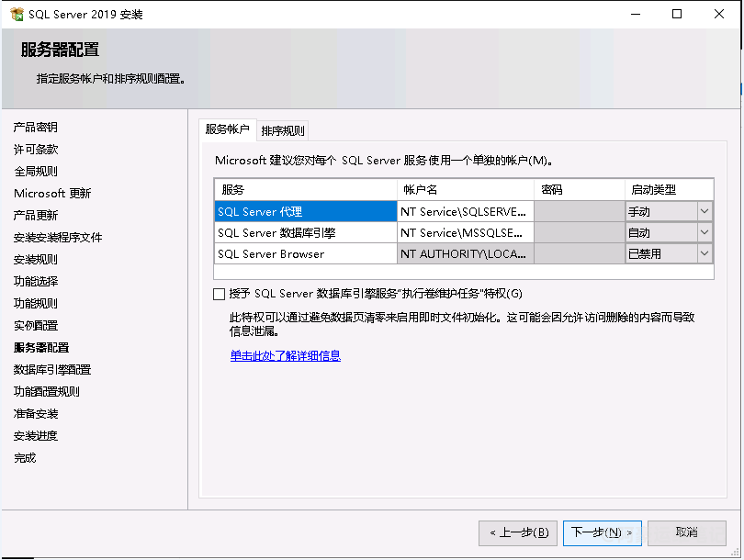Screen dimensions: 744x560
Task: Click the 上一步(B) button
Action: click(x=518, y=533)
